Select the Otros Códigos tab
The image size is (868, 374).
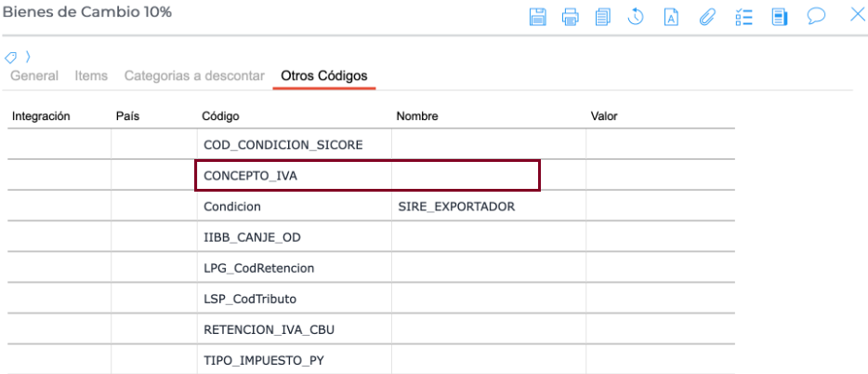(323, 75)
